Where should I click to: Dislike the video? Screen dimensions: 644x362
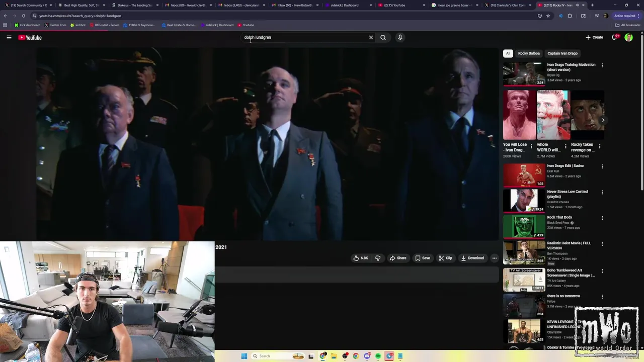pos(378,258)
